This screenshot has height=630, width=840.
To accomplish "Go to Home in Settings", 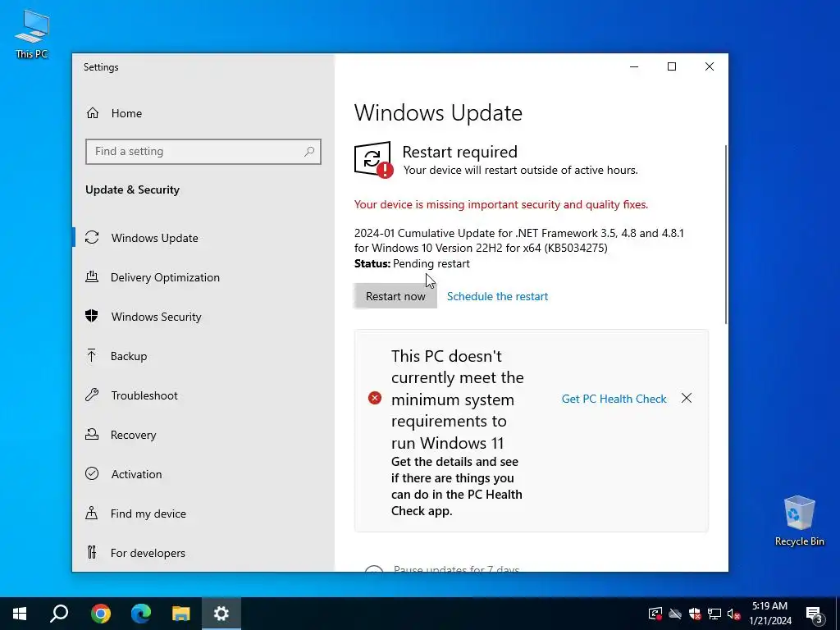I will (x=203, y=113).
